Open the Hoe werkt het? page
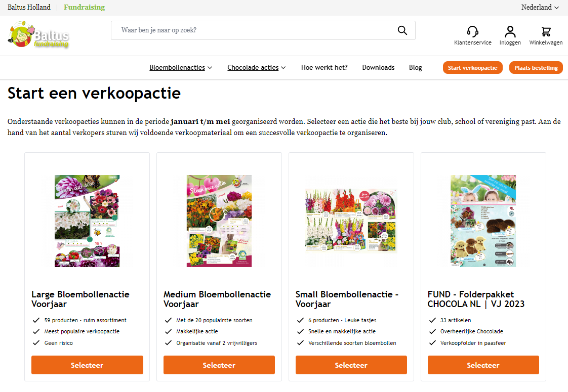The height and width of the screenshot is (392, 568). (x=324, y=68)
